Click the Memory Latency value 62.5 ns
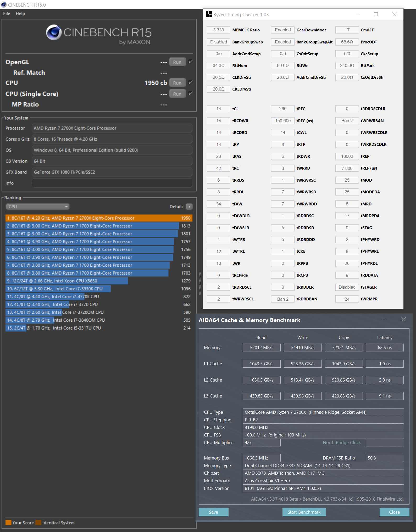 tap(385, 348)
